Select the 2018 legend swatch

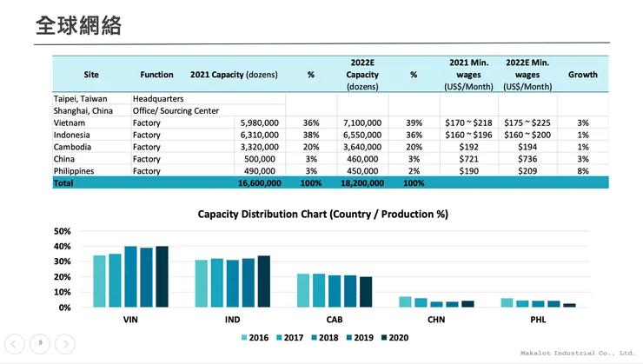[315, 338]
